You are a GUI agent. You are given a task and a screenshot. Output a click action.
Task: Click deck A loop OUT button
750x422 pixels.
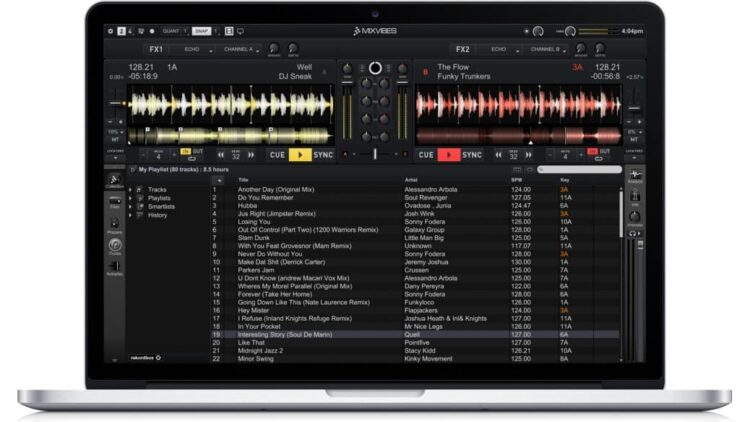pyautogui.click(x=198, y=151)
